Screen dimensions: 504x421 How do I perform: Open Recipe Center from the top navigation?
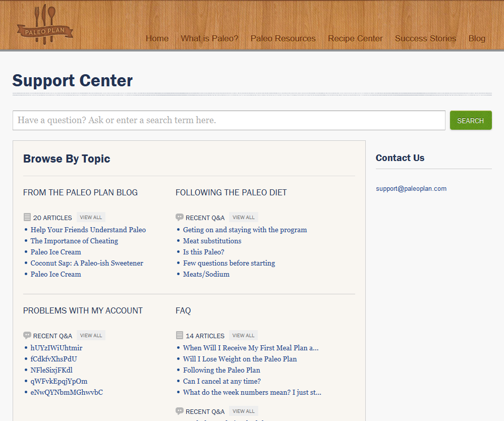(x=355, y=38)
